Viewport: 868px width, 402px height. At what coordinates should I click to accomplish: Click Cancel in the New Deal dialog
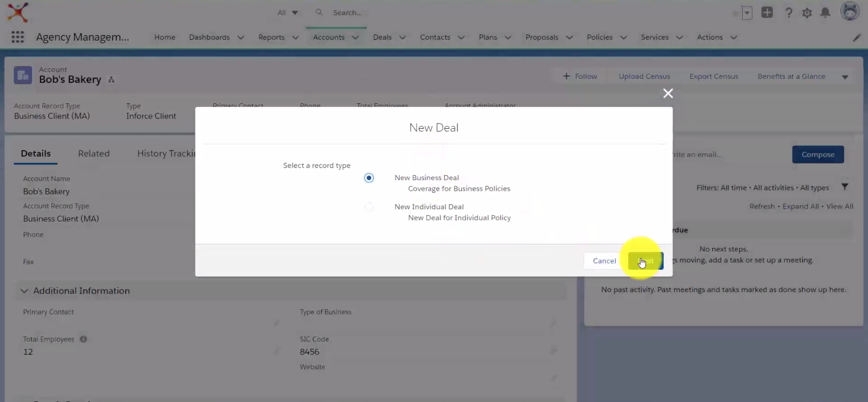pos(604,261)
